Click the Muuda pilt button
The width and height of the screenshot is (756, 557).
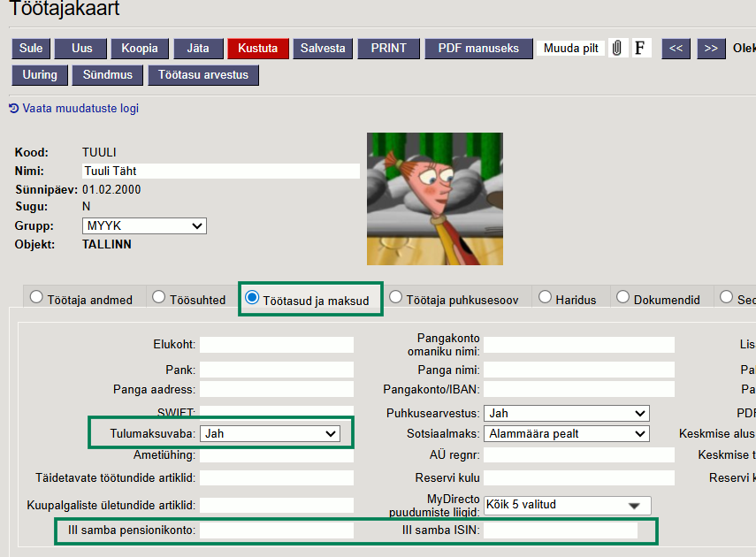pyautogui.click(x=570, y=48)
